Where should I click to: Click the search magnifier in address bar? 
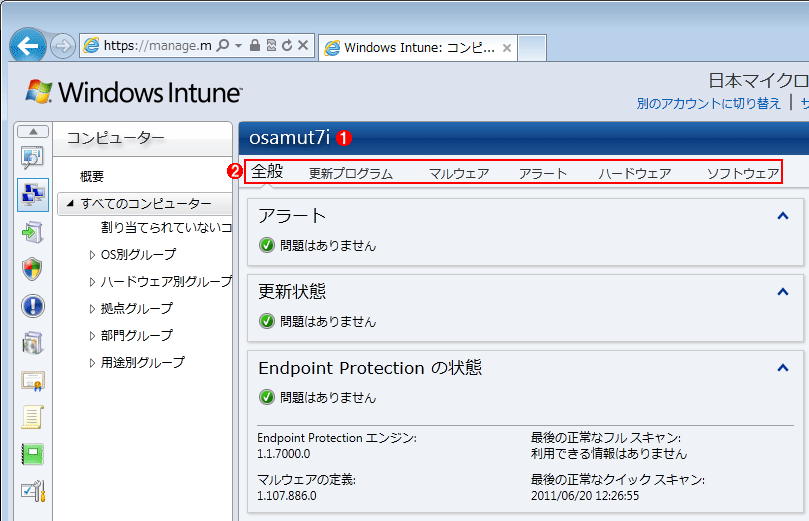point(222,46)
